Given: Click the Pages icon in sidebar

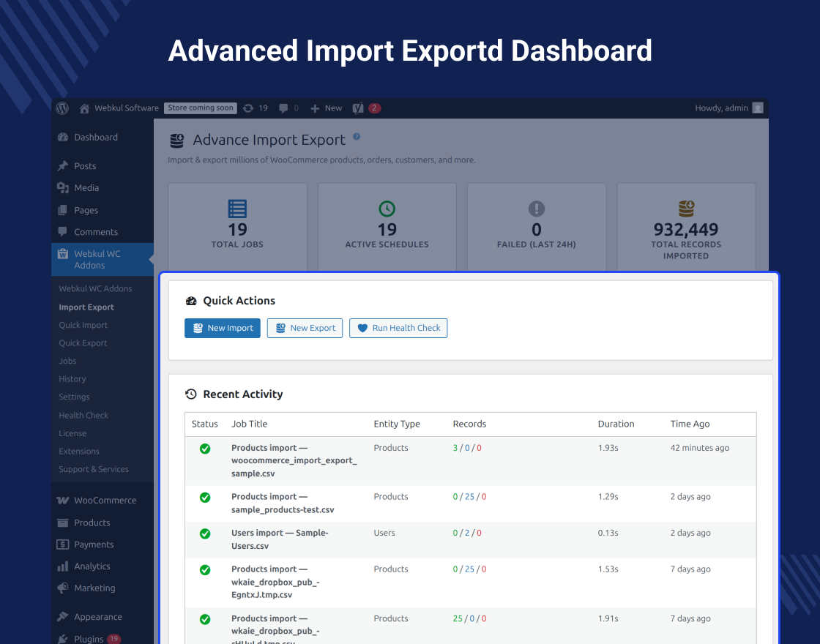Looking at the screenshot, I should [x=63, y=210].
